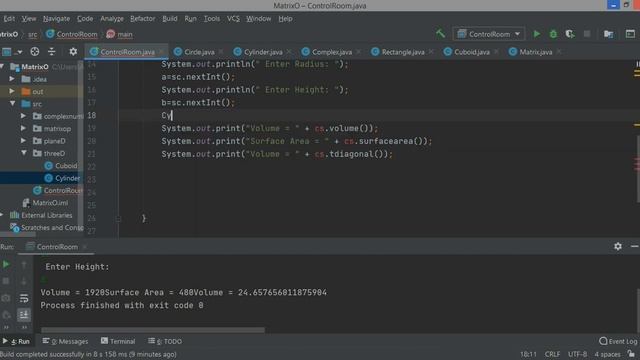Screen dimensions: 640x360
Task: Open Project Structure icon in toolbar
Action: tap(609, 34)
